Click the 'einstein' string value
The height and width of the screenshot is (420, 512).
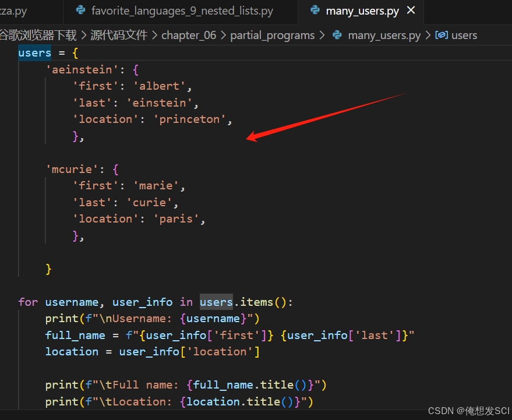coord(159,103)
